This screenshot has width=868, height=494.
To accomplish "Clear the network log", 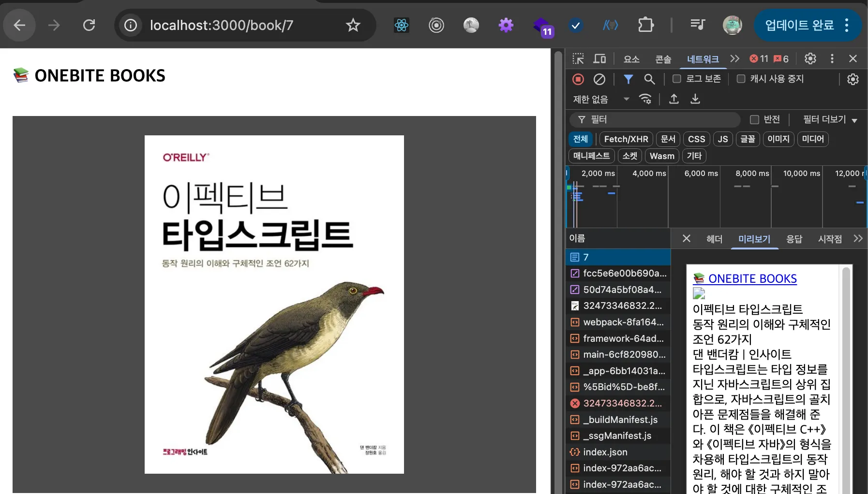I will 600,79.
